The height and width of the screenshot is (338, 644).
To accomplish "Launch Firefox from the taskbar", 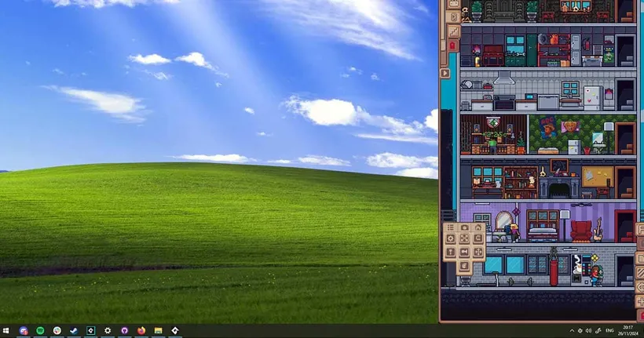I will pyautogui.click(x=141, y=331).
